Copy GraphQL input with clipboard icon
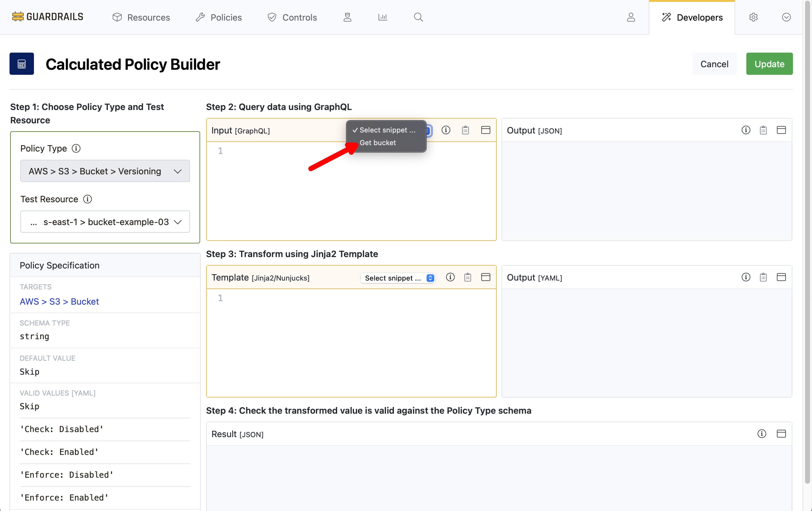 465,130
